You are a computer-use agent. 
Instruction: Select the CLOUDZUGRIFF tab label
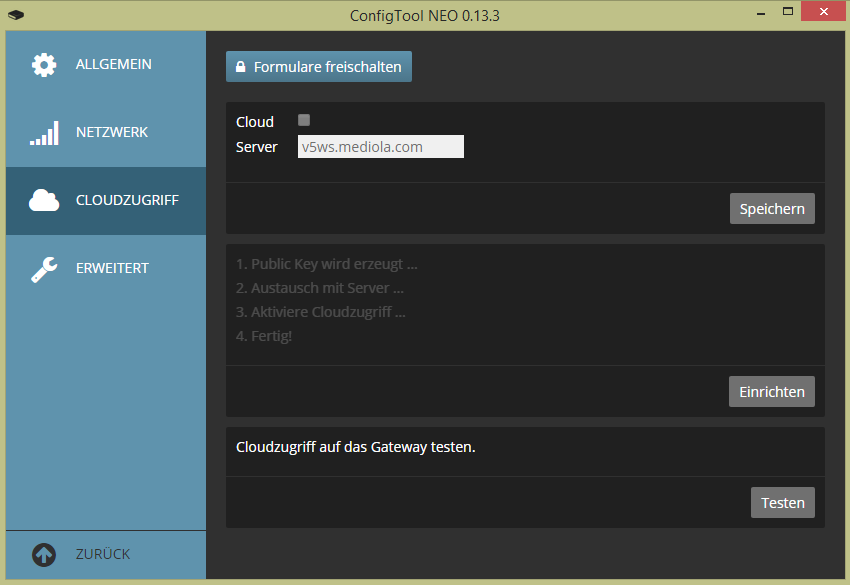(x=127, y=200)
